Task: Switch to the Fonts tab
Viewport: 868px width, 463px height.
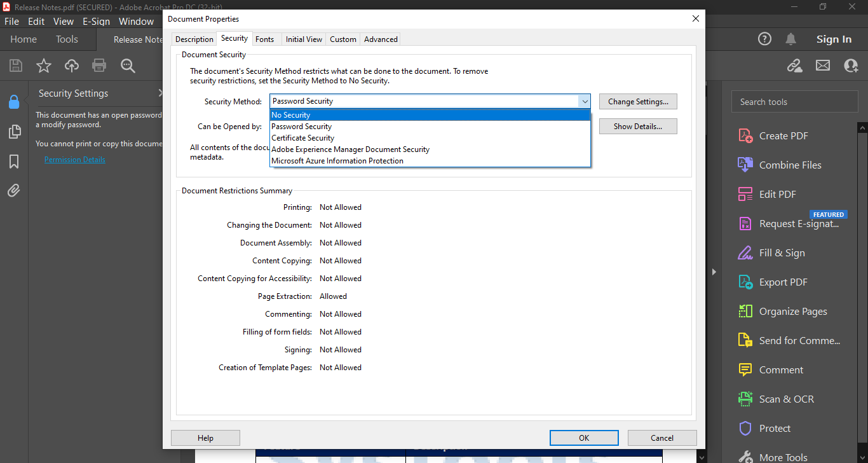Action: click(x=265, y=39)
